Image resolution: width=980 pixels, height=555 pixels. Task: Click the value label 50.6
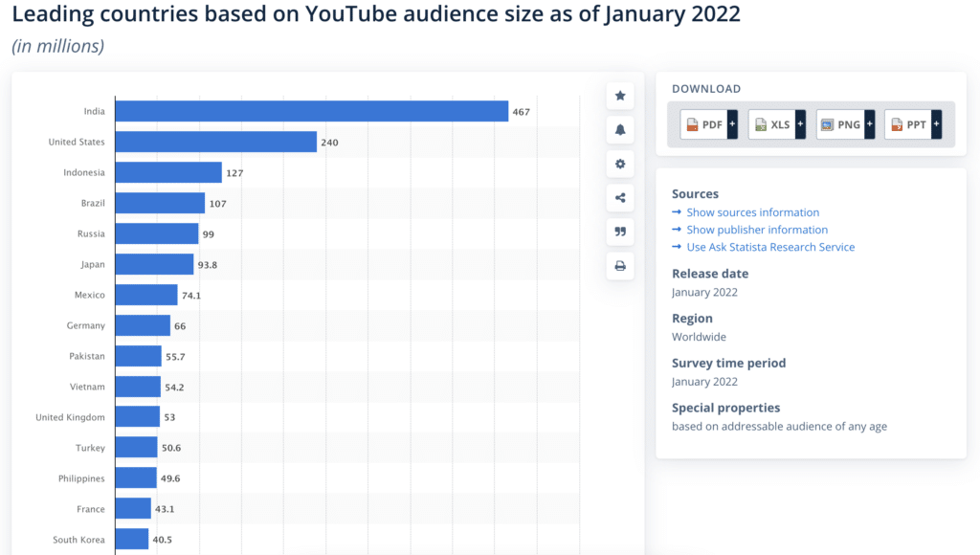[x=171, y=448]
